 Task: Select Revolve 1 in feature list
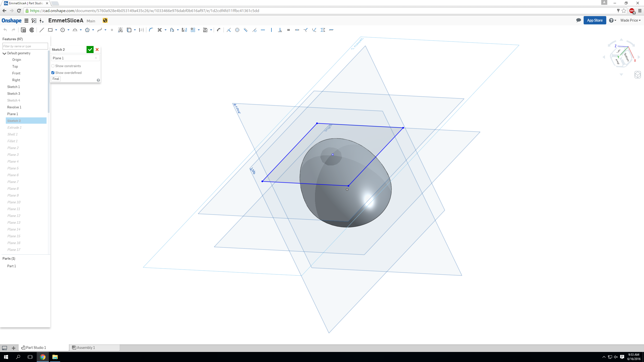coord(14,107)
